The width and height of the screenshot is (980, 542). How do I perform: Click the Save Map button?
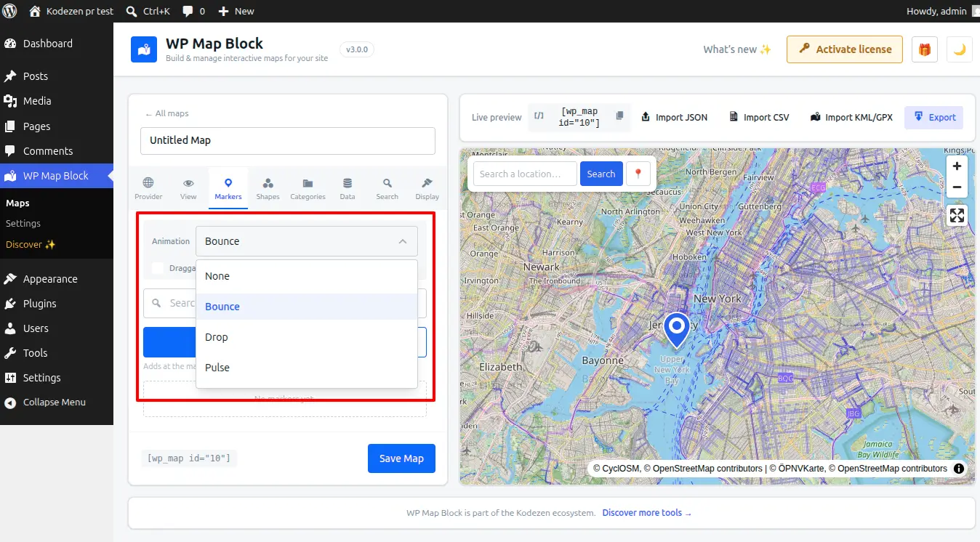point(401,458)
